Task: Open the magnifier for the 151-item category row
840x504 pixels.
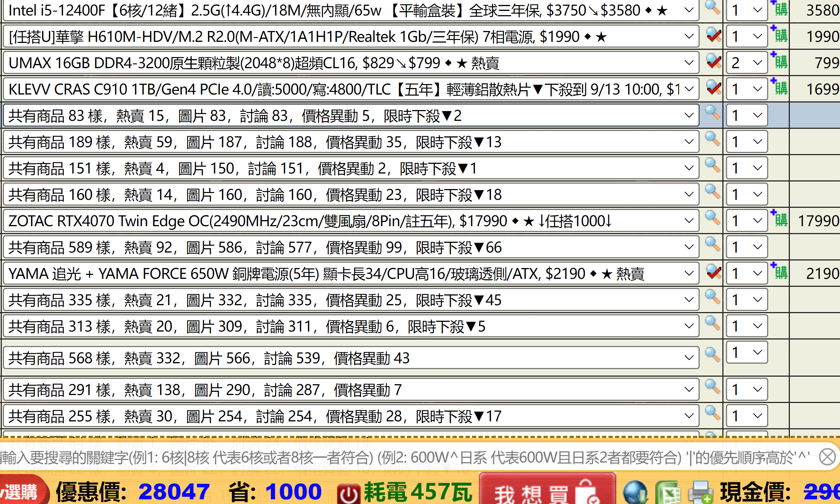Action: coord(712,166)
